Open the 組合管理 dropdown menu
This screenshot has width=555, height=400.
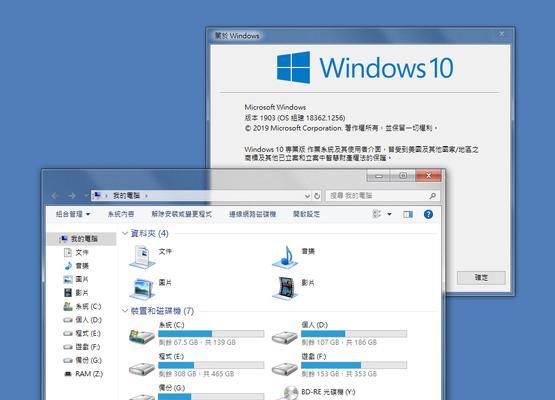73,214
